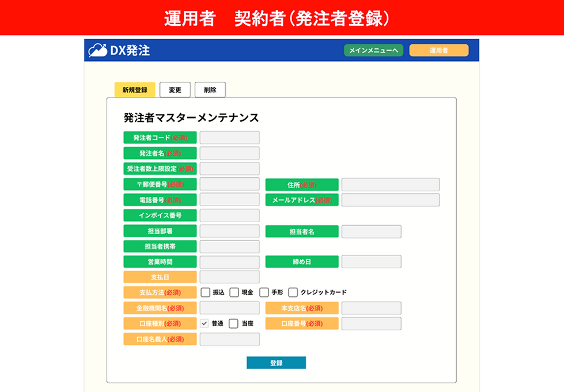Check the 手形 payment checkbox
The height and width of the screenshot is (392, 564).
pyautogui.click(x=264, y=292)
